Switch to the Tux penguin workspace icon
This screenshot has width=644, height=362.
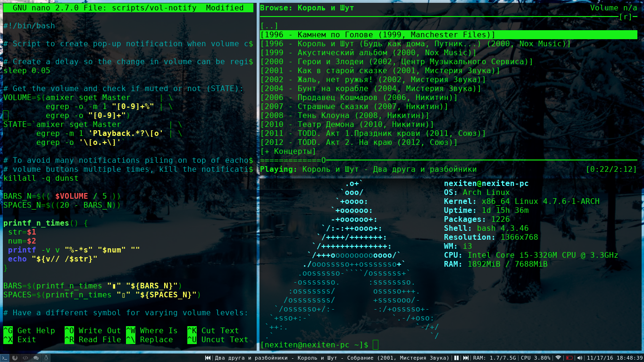click(46, 358)
